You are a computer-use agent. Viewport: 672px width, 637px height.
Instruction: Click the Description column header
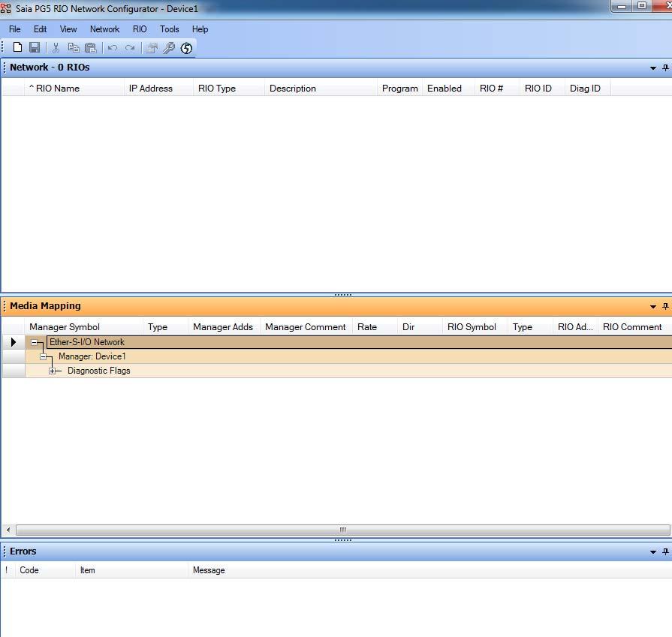pyautogui.click(x=321, y=89)
